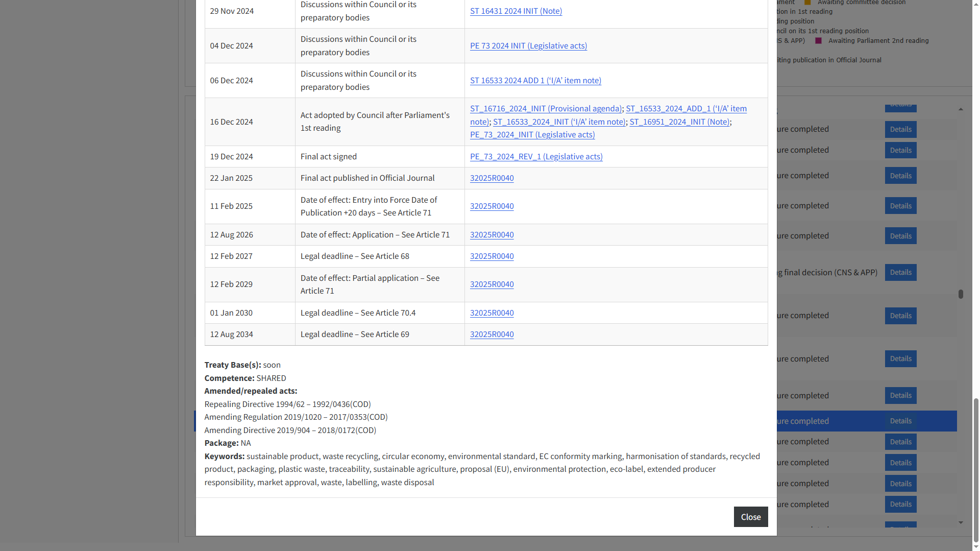Click the magenta Awaiting Parliament 2nd reading swatch
Image resolution: width=980 pixels, height=551 pixels.
pos(818,41)
